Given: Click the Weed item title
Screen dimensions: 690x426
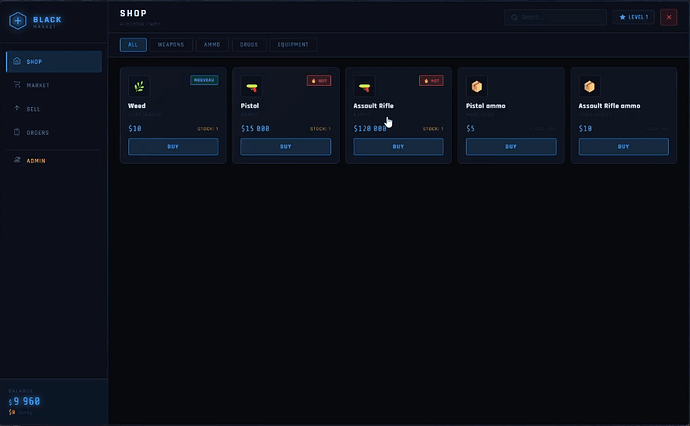Looking at the screenshot, I should click(x=137, y=106).
